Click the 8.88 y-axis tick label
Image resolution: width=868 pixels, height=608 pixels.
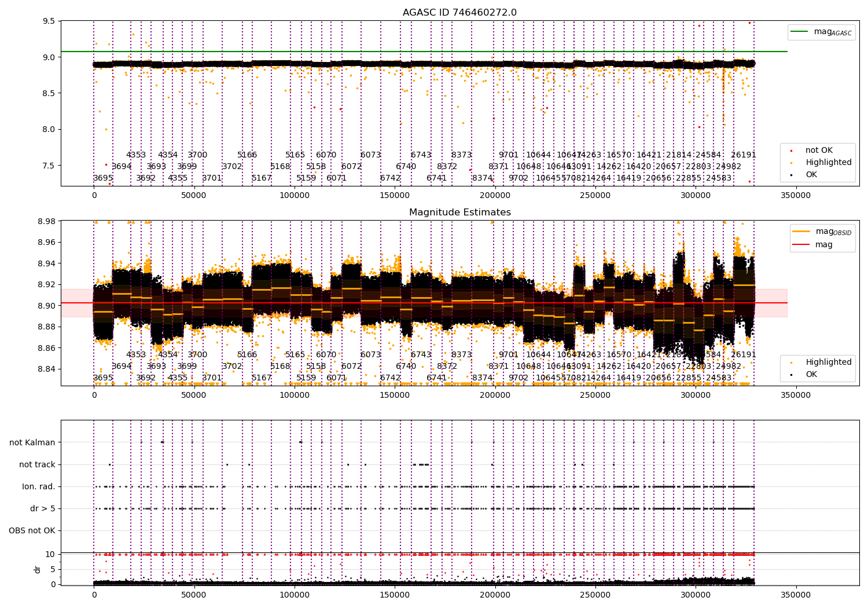click(46, 327)
